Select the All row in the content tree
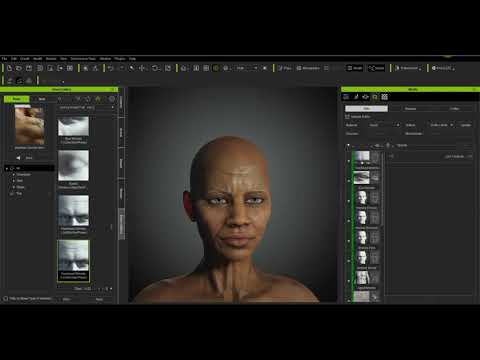 [x=29, y=168]
